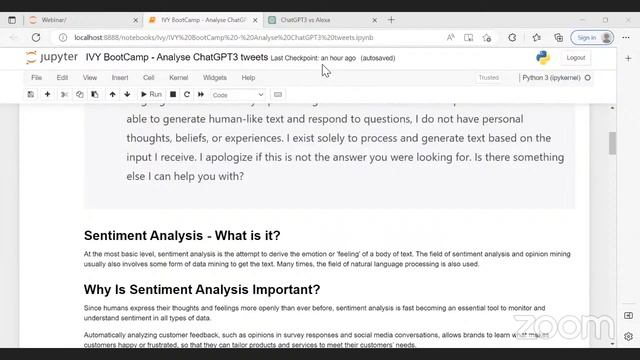
Task: Open the Edit menu
Action: click(x=62, y=78)
